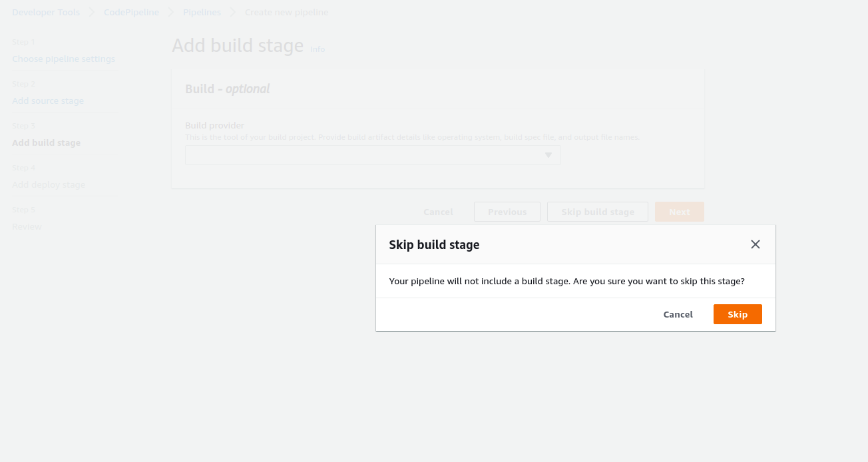Open the Add deploy stage step
The height and width of the screenshot is (462, 868).
49,184
